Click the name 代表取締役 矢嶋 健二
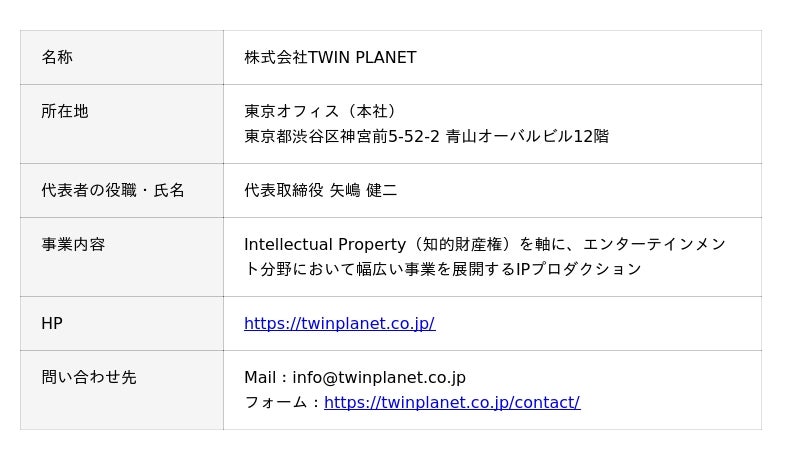The image size is (800, 460). click(320, 190)
